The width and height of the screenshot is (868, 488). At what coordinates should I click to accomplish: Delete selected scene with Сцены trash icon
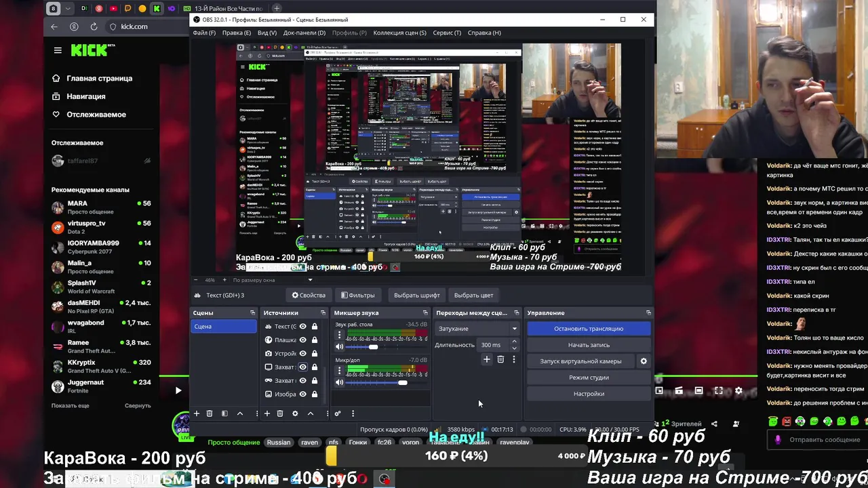(210, 413)
